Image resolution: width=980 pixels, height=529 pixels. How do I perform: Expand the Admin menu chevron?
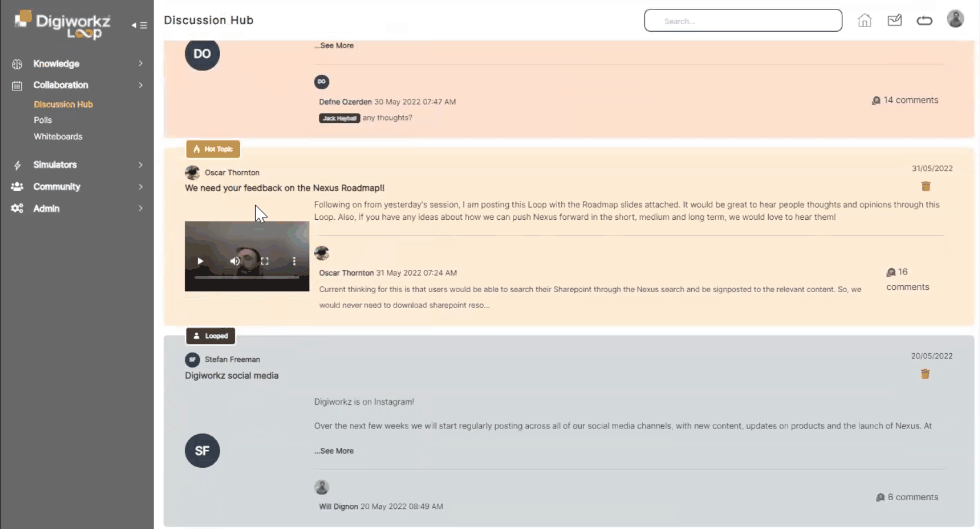[141, 208]
